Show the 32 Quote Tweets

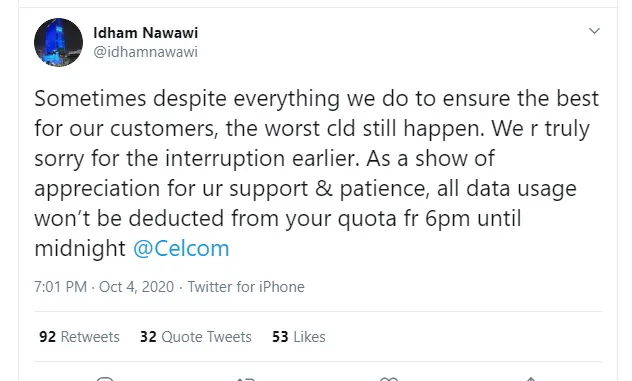(x=195, y=337)
